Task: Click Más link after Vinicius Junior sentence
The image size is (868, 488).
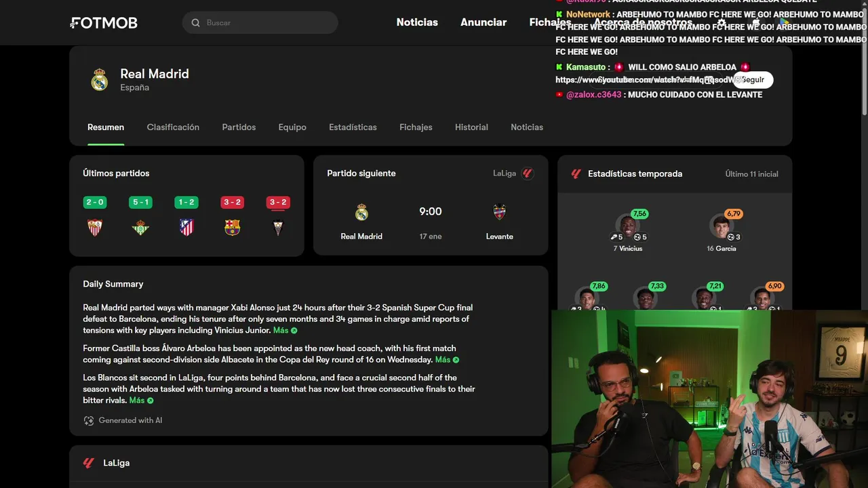Action: pyautogui.click(x=285, y=331)
